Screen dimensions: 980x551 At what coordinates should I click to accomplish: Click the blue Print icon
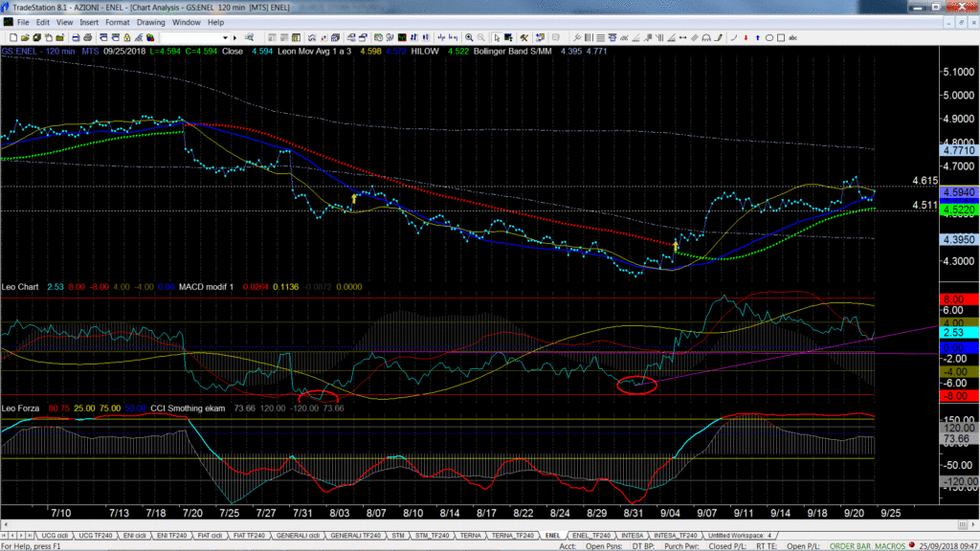coord(76,38)
